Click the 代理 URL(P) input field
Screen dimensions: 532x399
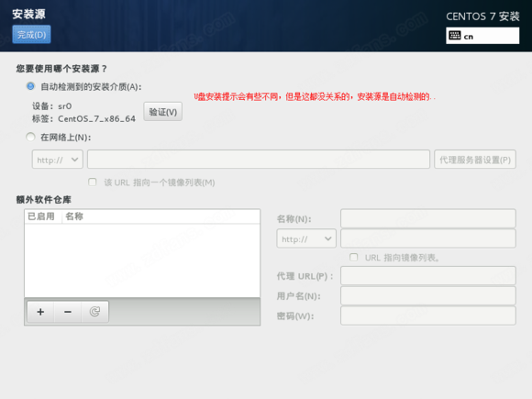pyautogui.click(x=428, y=276)
